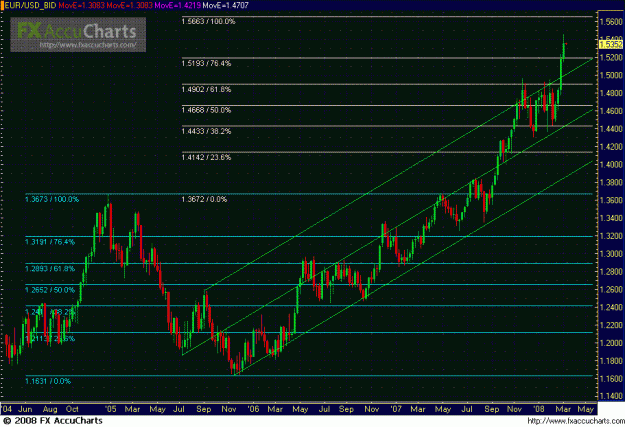The image size is (625, 427).
Task: Click the 1.2400 price axis value
Action: click(x=611, y=307)
